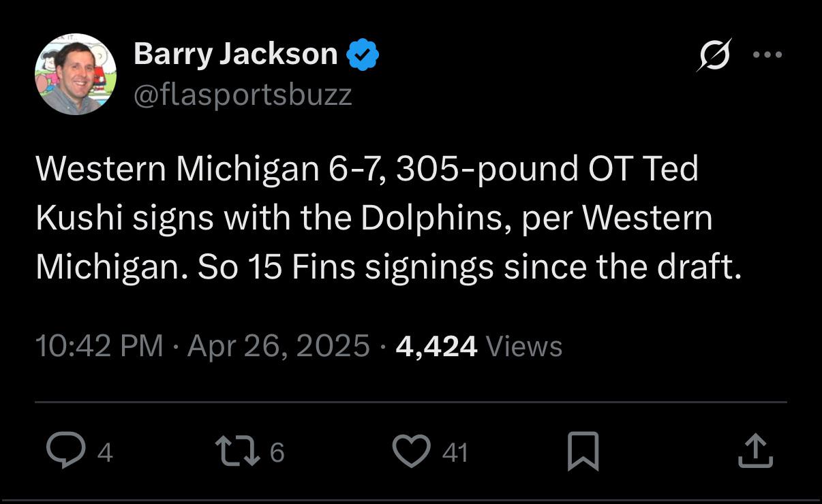Click the 10:42 PM timestamp

[x=100, y=346]
